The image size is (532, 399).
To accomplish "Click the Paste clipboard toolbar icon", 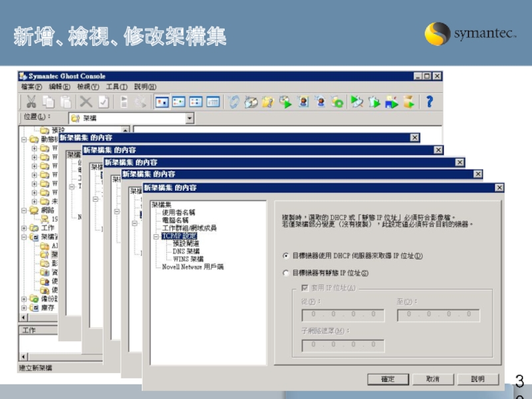I will coord(66,102).
